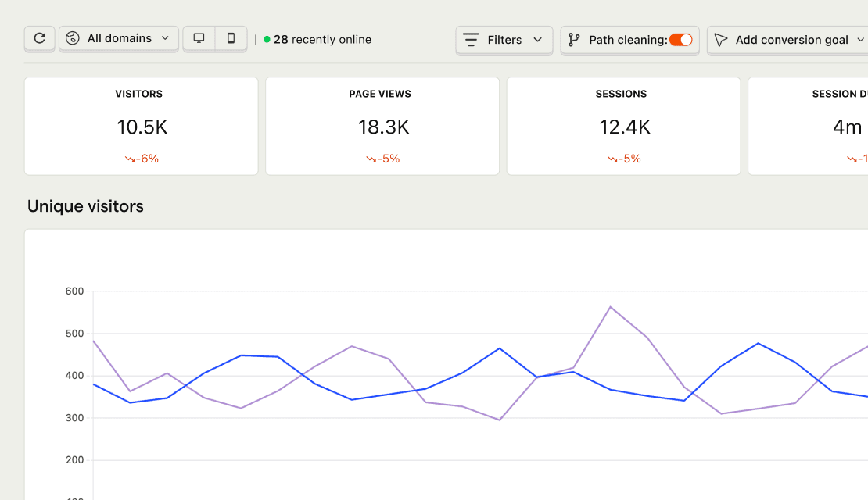Click the 300 y-axis label
868x500 pixels.
tap(75, 418)
